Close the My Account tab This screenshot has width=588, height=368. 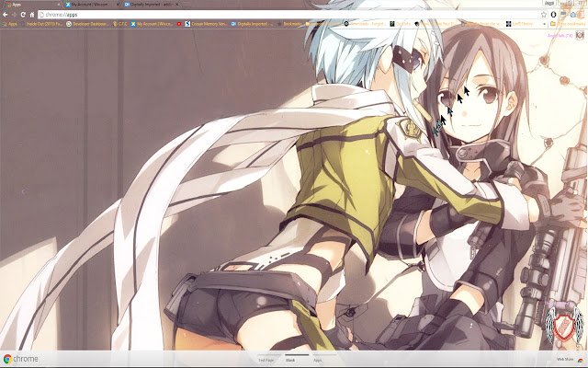pyautogui.click(x=119, y=5)
